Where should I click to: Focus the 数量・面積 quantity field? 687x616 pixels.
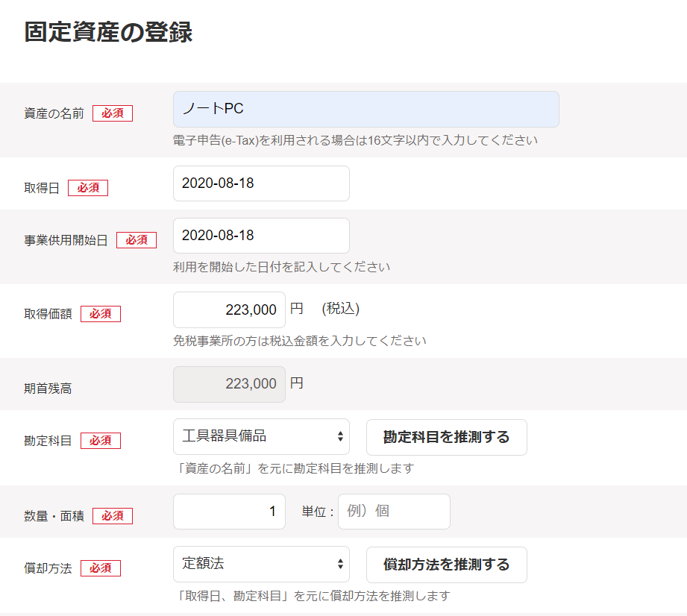pos(229,512)
